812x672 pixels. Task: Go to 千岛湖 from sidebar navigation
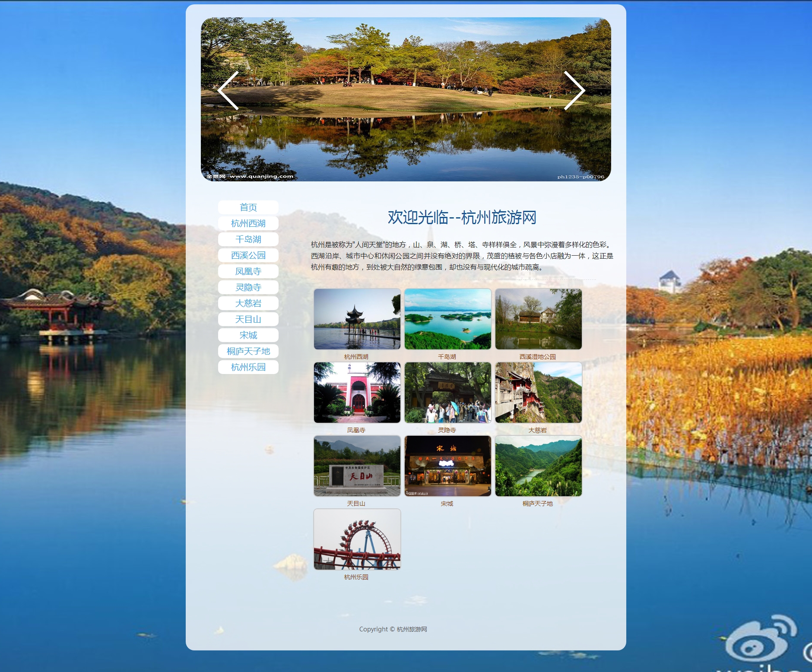pyautogui.click(x=248, y=239)
